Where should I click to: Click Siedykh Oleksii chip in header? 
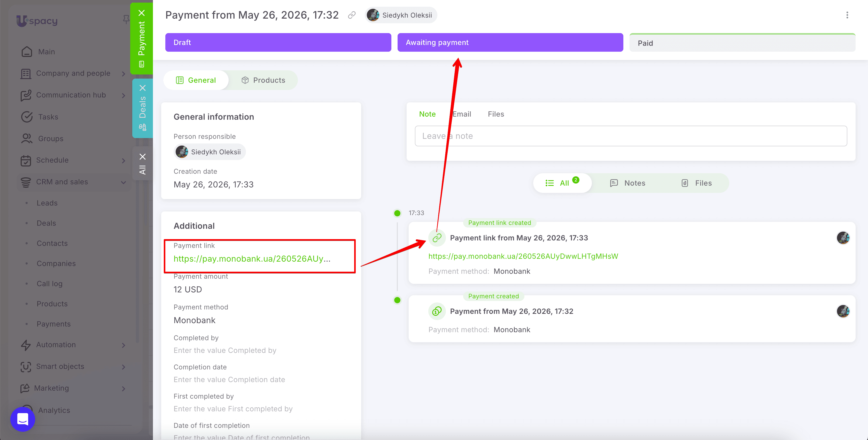click(400, 15)
